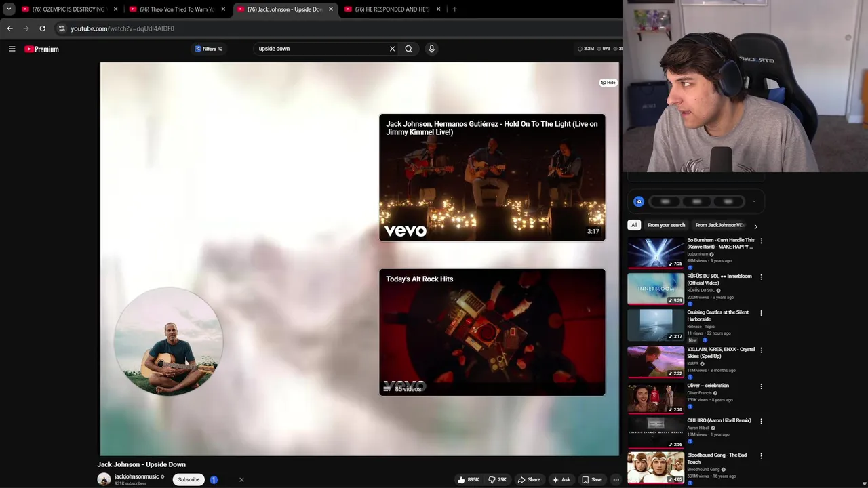Select the 'Jack Johnson - Upside Down' tab
Screen dimensions: 868x488
pos(285,9)
